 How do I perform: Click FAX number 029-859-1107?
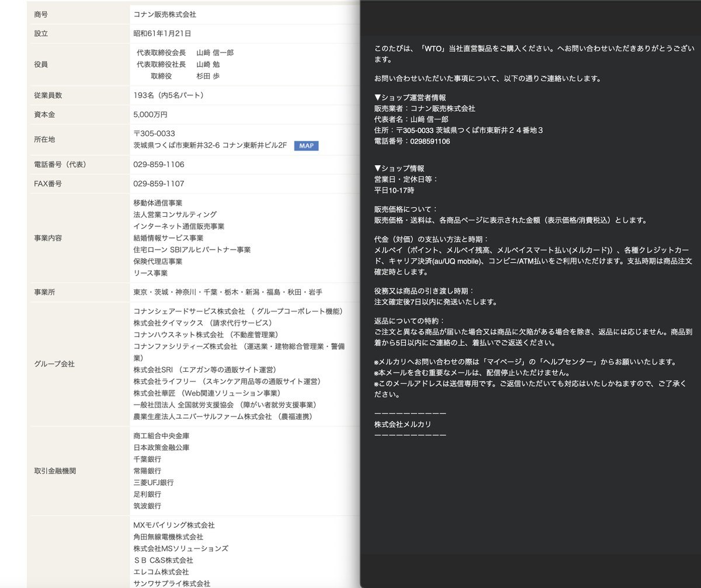158,184
